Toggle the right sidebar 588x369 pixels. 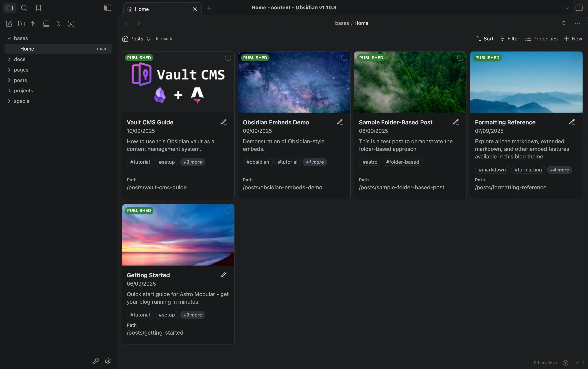[579, 8]
